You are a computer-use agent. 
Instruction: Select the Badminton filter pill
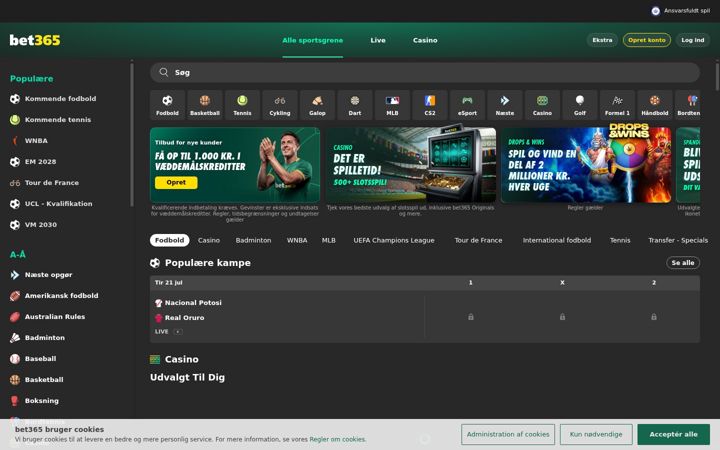click(x=253, y=240)
